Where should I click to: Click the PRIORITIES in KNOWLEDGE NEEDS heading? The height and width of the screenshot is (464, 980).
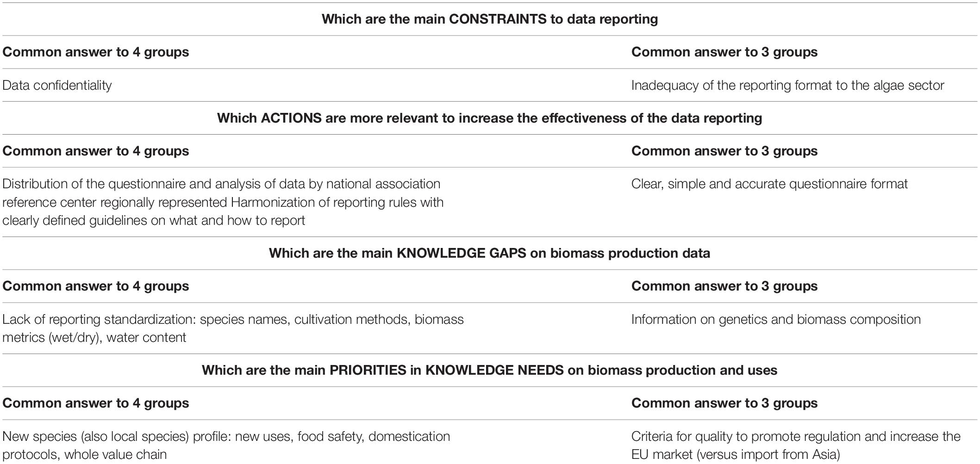click(490, 370)
